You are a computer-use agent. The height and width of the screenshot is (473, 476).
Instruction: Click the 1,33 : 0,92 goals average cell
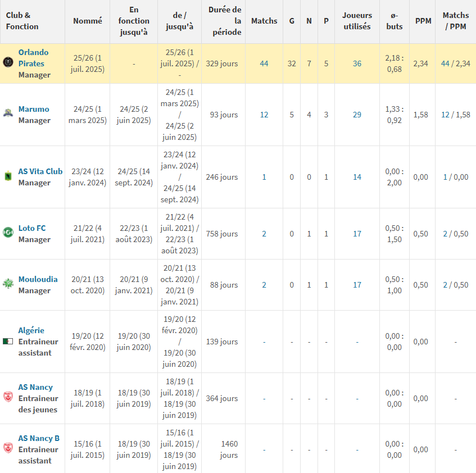click(x=395, y=115)
